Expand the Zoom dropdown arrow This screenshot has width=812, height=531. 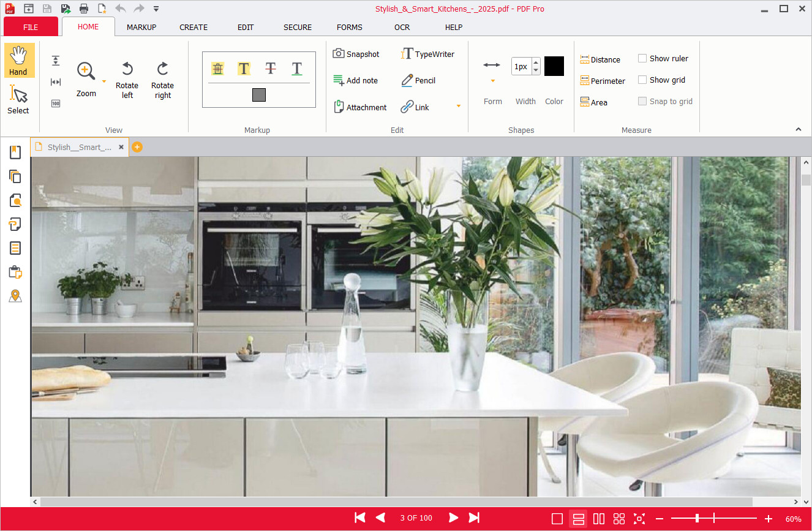click(x=104, y=81)
